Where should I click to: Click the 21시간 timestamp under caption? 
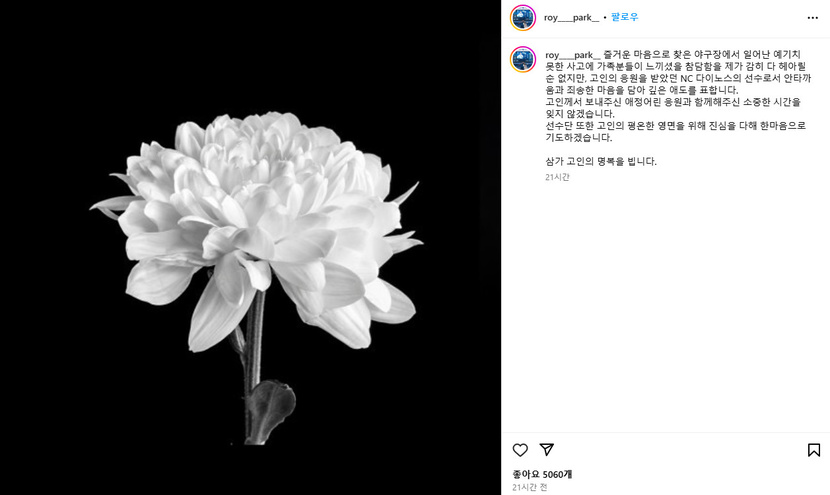click(557, 177)
